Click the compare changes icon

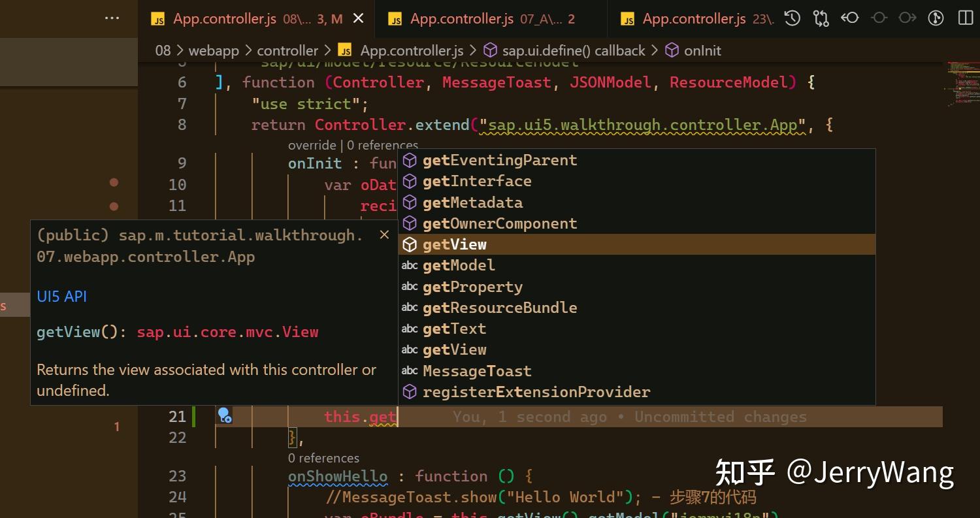(x=821, y=18)
